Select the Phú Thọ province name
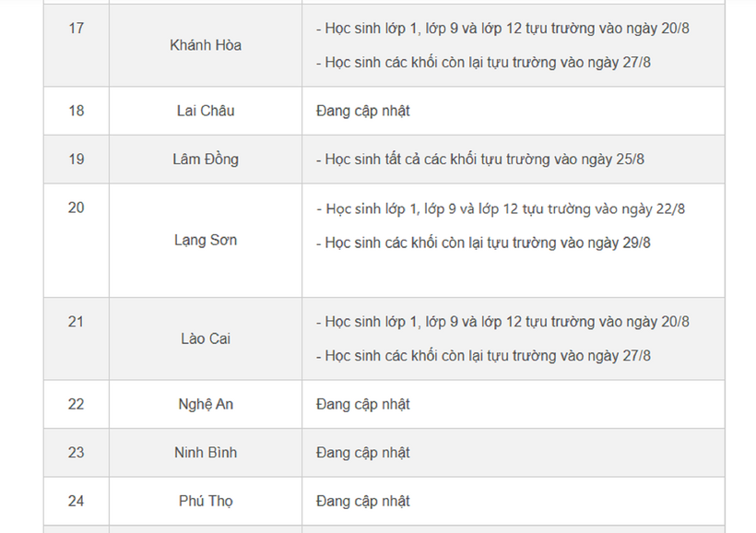The height and width of the screenshot is (533, 756). pos(206,502)
